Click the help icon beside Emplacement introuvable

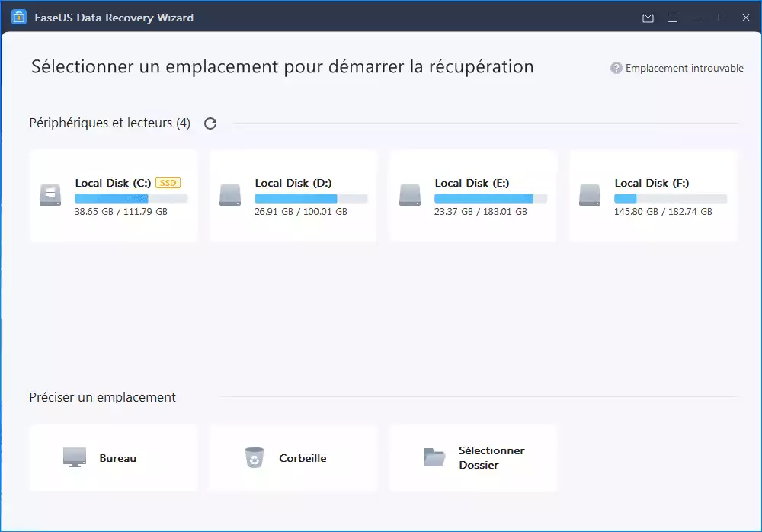coord(616,69)
